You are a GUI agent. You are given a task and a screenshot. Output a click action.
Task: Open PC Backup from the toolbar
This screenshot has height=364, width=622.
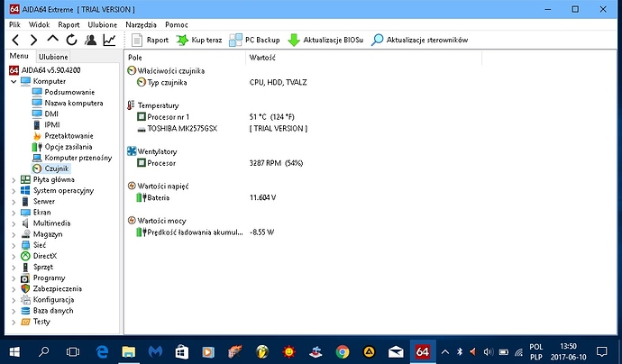pyautogui.click(x=254, y=40)
